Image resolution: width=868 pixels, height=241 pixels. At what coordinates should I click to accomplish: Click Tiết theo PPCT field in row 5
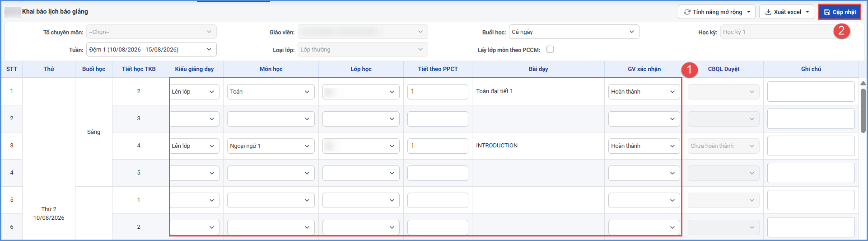[x=438, y=200]
